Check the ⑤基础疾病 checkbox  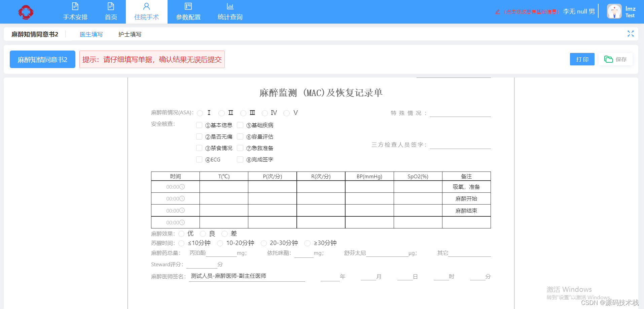pyautogui.click(x=240, y=125)
